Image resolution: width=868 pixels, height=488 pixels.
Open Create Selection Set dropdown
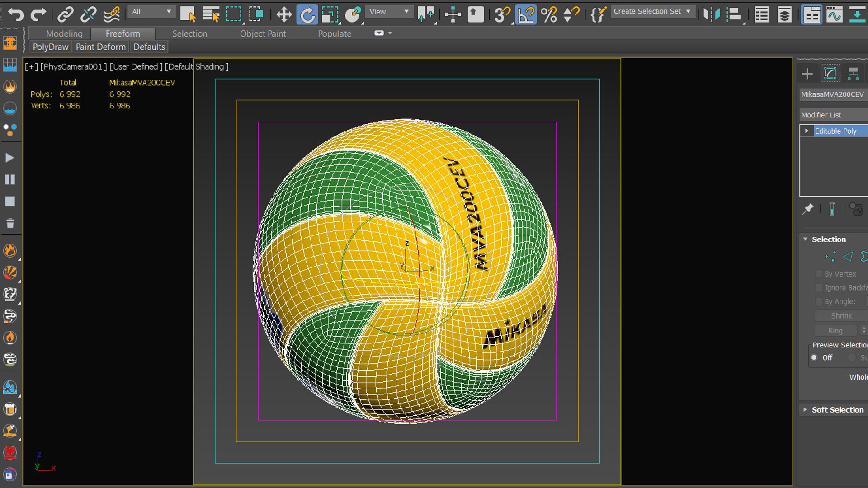(x=652, y=11)
